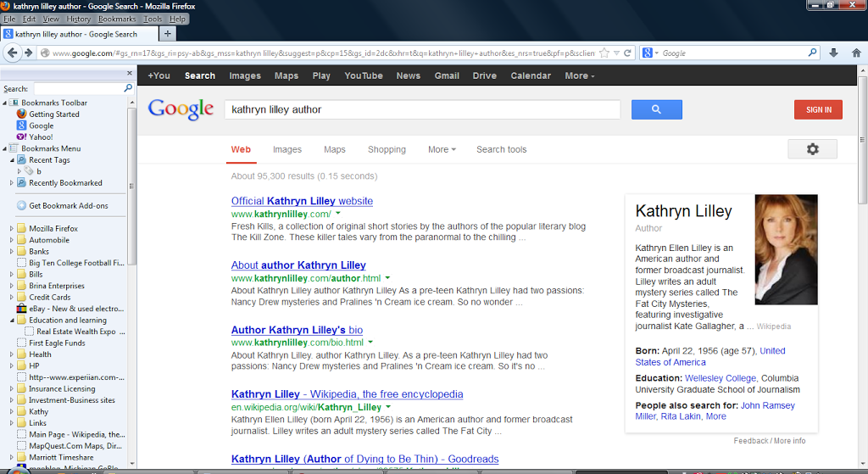Expand the Recently Bookmarked node
The width and height of the screenshot is (868, 474).
pyautogui.click(x=12, y=183)
